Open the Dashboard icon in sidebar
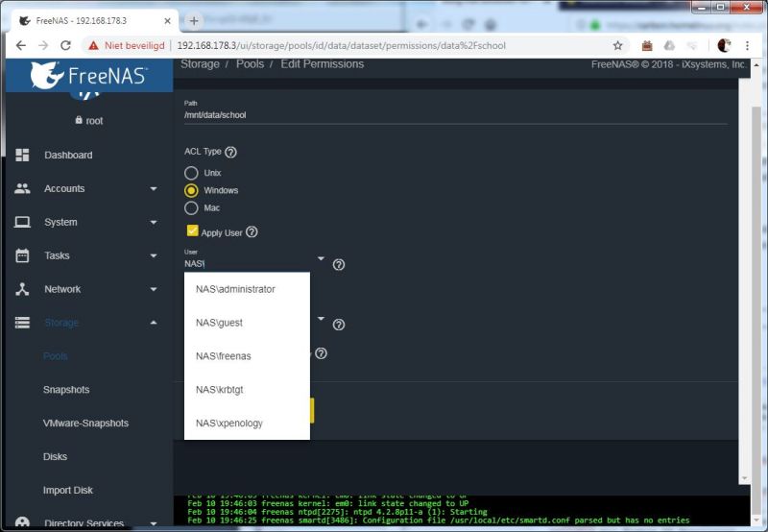Image resolution: width=768 pixels, height=532 pixels. 22,155
